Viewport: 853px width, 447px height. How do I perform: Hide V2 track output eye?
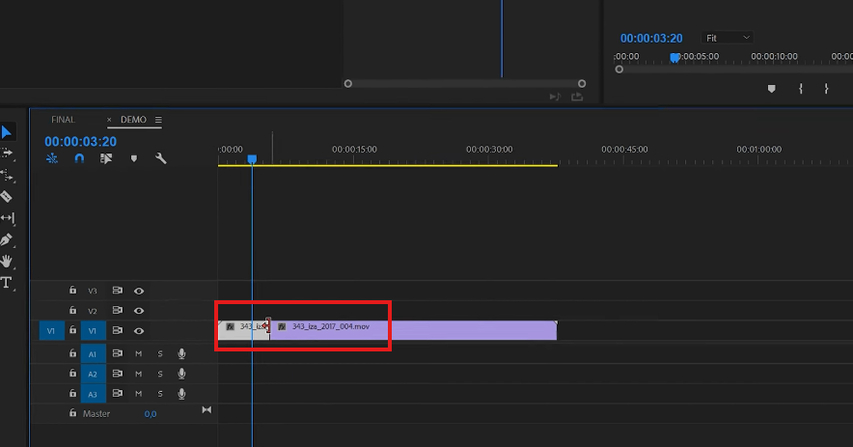click(x=139, y=311)
